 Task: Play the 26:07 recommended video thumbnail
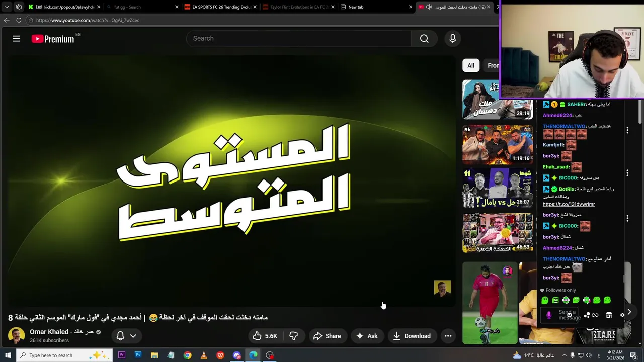[x=498, y=189]
